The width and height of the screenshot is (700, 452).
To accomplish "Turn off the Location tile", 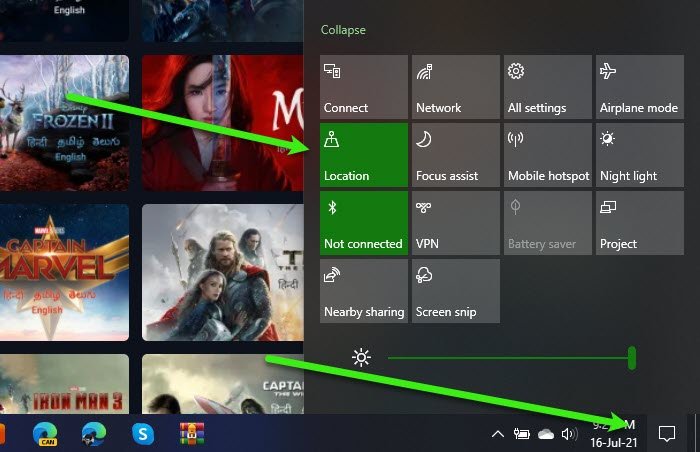I will click(x=364, y=155).
